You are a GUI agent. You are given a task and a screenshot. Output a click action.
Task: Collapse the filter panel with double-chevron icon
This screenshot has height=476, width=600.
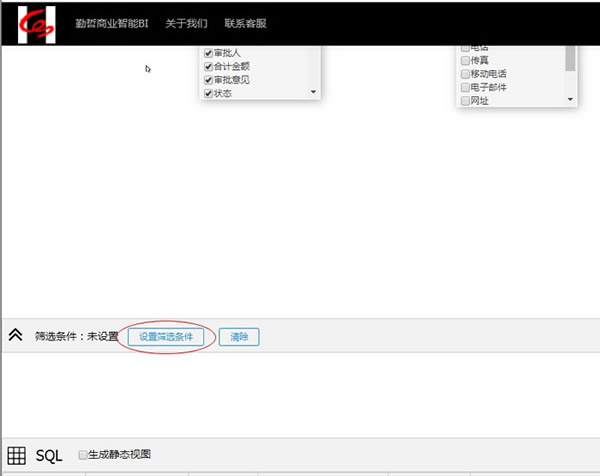16,337
